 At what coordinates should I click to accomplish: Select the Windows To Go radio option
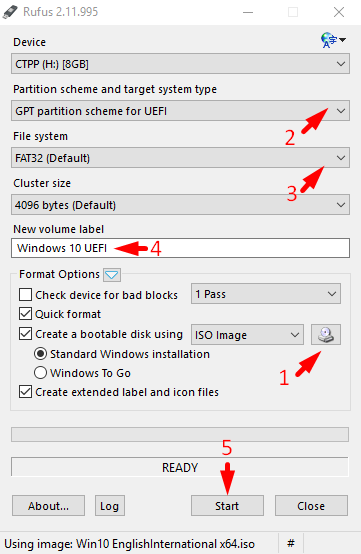40,373
